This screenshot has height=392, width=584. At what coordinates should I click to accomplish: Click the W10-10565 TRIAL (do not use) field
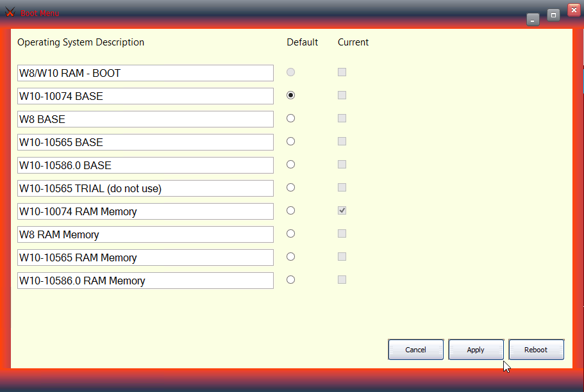tap(146, 188)
